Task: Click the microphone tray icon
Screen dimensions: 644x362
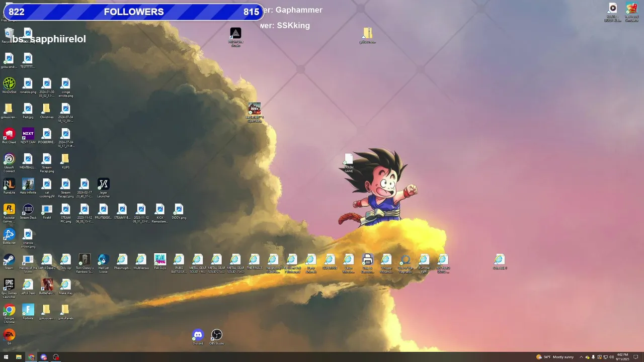Action: (593, 357)
